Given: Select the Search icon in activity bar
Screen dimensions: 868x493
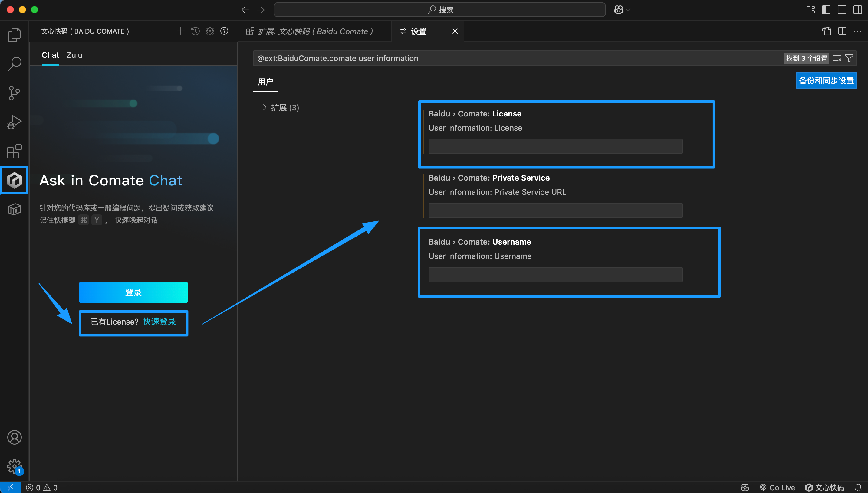Looking at the screenshot, I should (14, 64).
